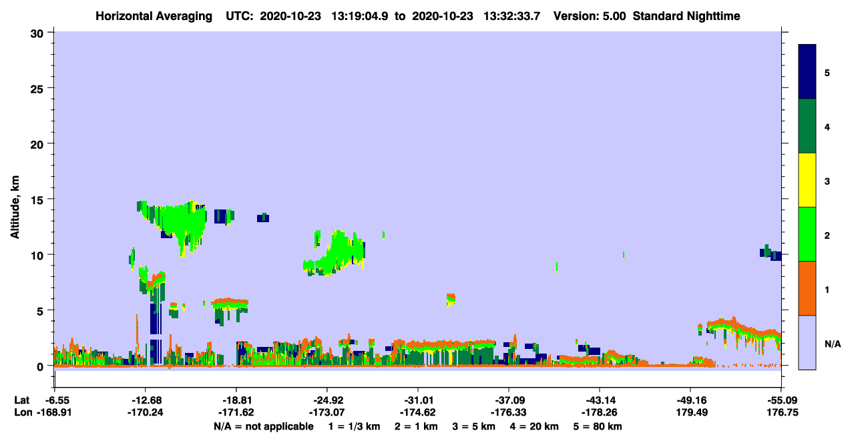
Task: Click the '2 = 1 km' legend entry
Action: [416, 426]
